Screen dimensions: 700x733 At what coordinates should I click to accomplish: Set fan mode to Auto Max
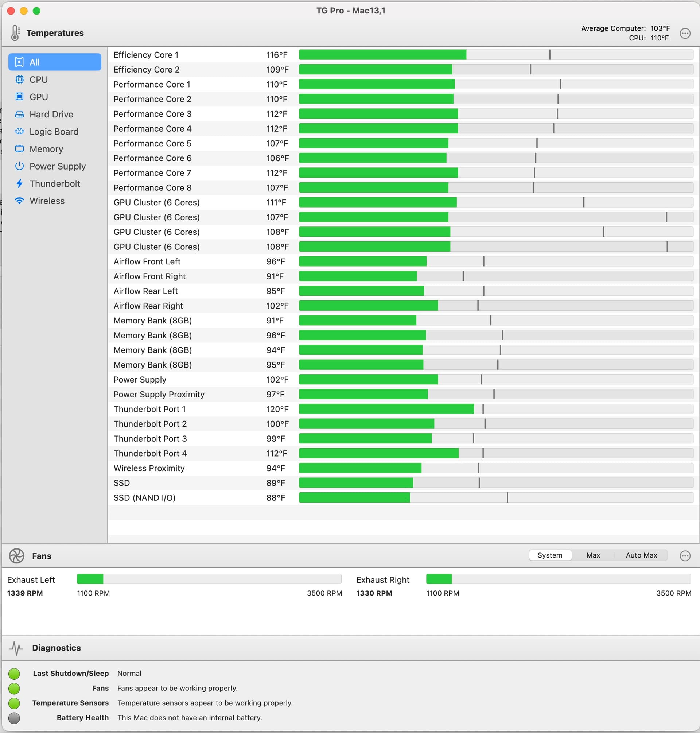click(x=641, y=555)
